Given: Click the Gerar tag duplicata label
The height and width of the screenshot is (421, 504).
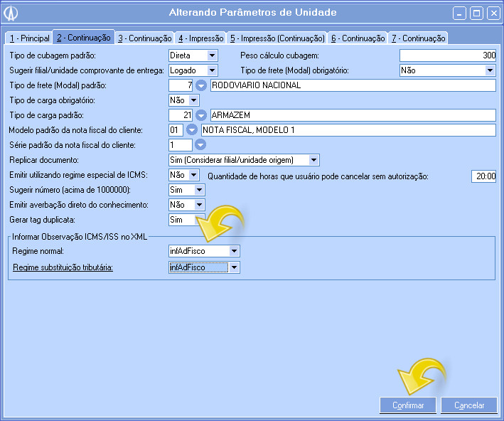Looking at the screenshot, I should pos(42,220).
